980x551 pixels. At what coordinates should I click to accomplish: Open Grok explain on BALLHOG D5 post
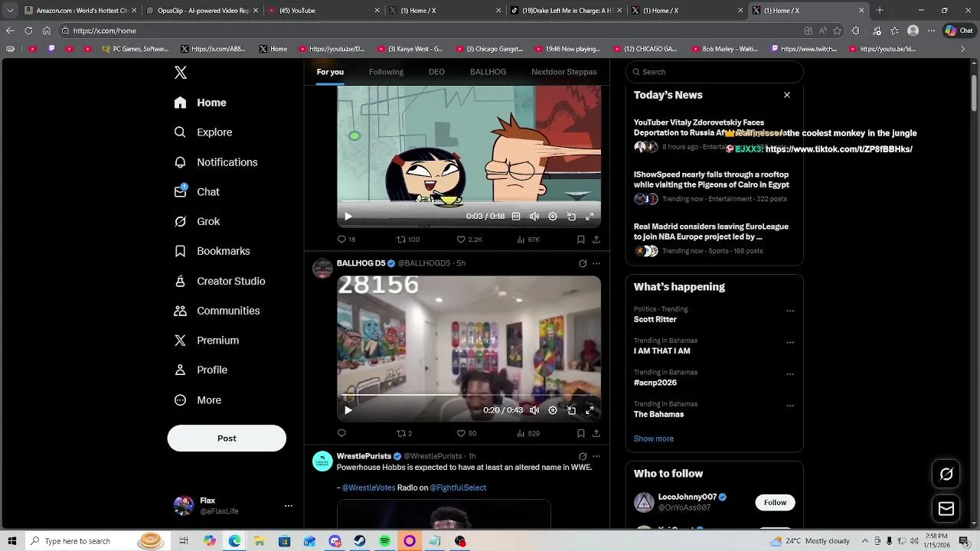pos(583,263)
